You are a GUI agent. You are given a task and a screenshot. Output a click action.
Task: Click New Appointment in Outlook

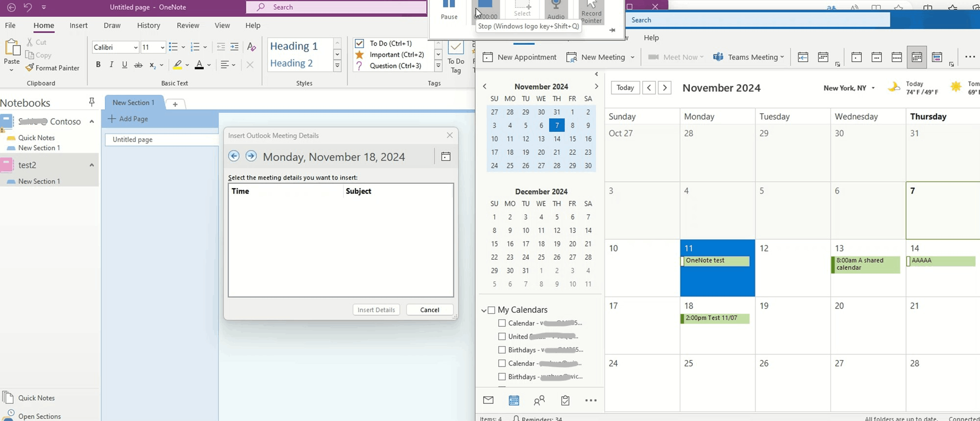click(520, 57)
